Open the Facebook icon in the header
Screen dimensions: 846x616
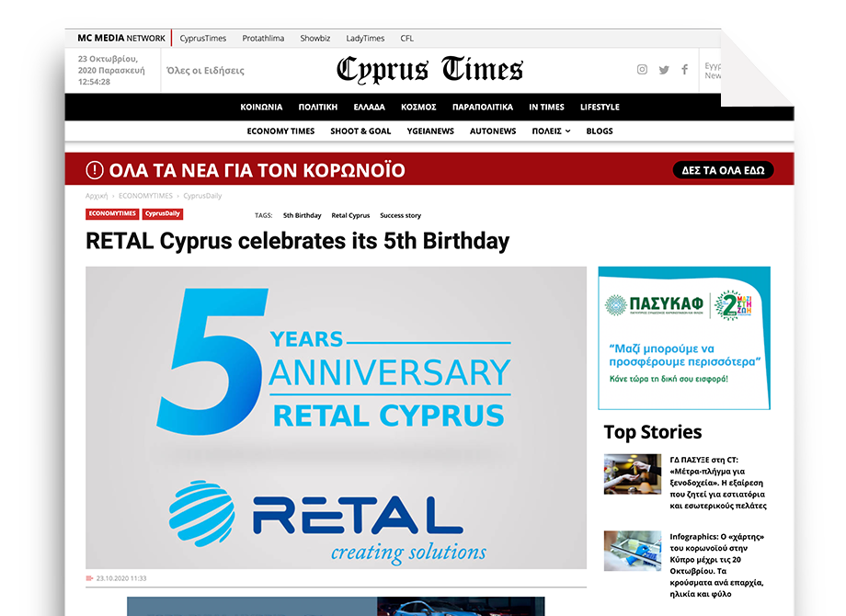coord(685,70)
